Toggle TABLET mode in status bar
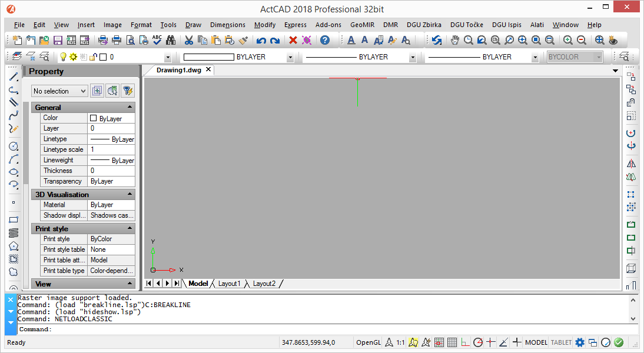The height and width of the screenshot is (353, 644). tap(561, 342)
